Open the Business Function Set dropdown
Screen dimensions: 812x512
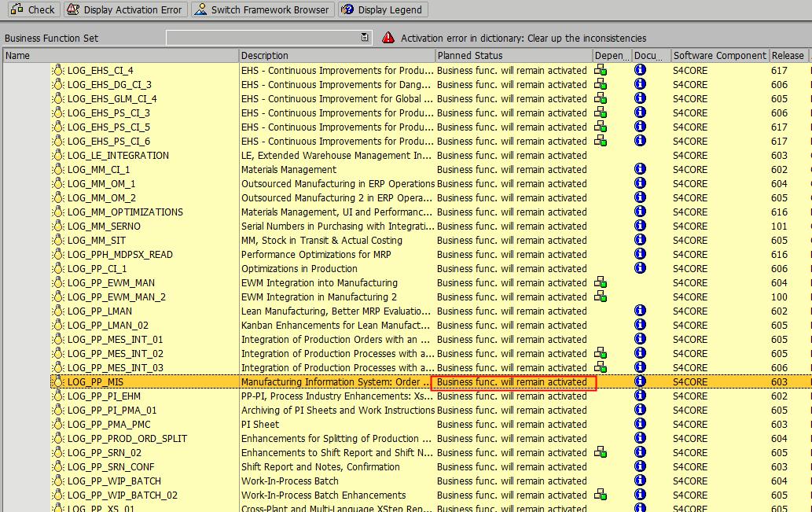(363, 37)
